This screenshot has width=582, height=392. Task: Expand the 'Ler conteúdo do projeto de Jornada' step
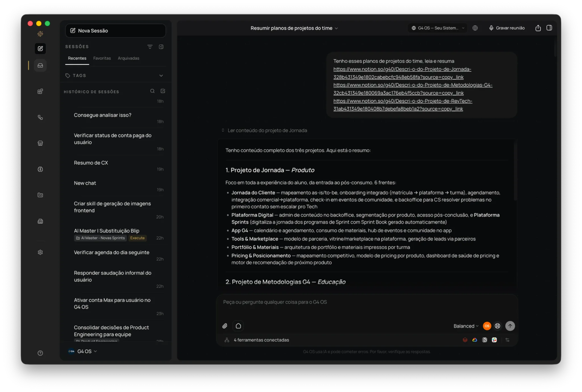point(264,130)
